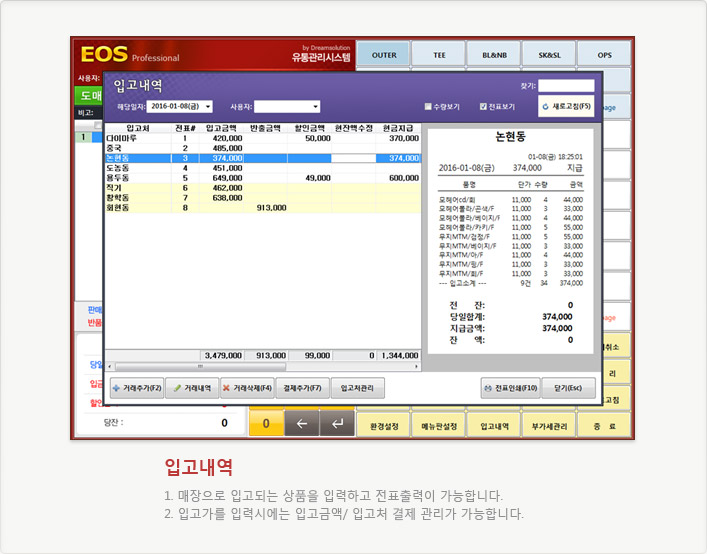This screenshot has height=554, width=707.
Task: Click the 지급금액 374,000 line on receipt
Action: tap(511, 329)
